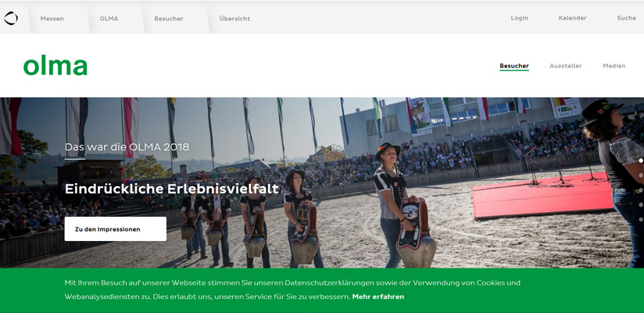
Task: Click the green olma logo
Action: 55,66
